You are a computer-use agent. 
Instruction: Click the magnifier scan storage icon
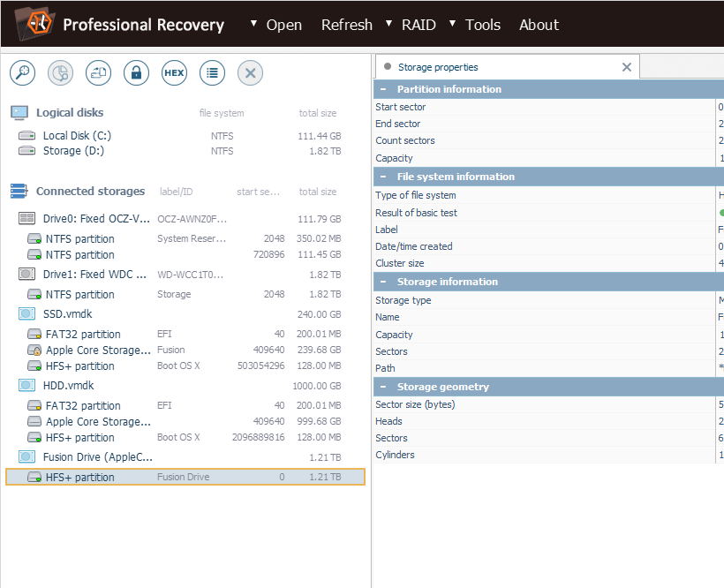[x=22, y=73]
